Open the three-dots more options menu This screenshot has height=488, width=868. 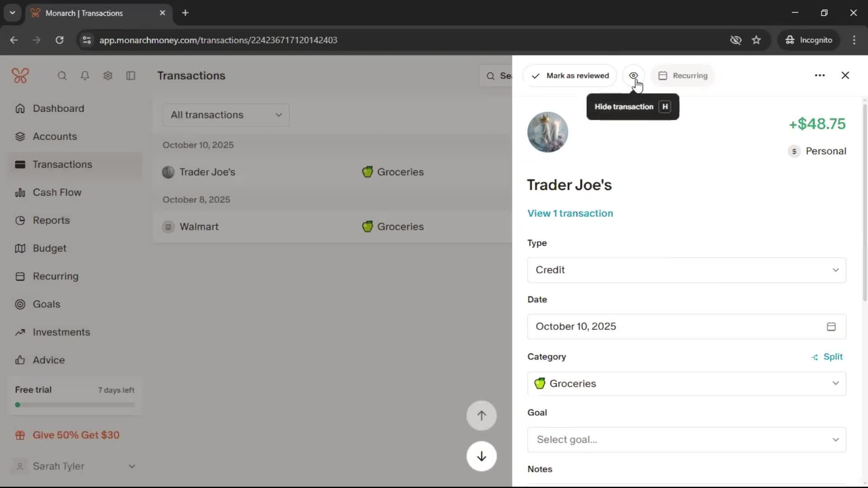click(x=820, y=75)
